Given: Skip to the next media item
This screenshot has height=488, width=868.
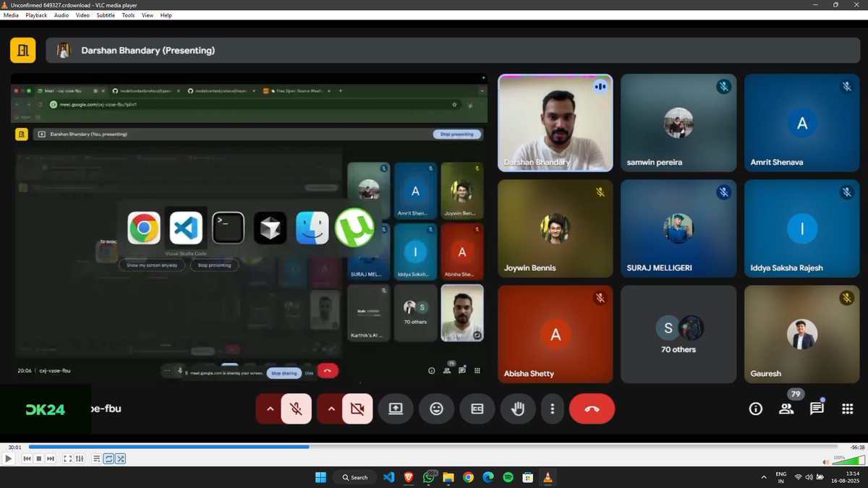Looking at the screenshot, I should pyautogui.click(x=50, y=458).
